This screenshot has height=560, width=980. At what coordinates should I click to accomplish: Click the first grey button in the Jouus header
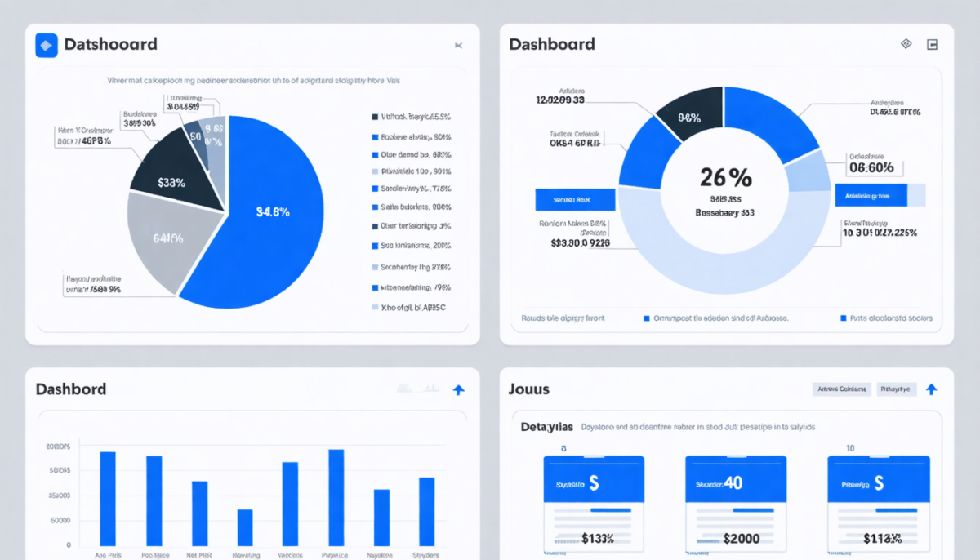click(842, 389)
